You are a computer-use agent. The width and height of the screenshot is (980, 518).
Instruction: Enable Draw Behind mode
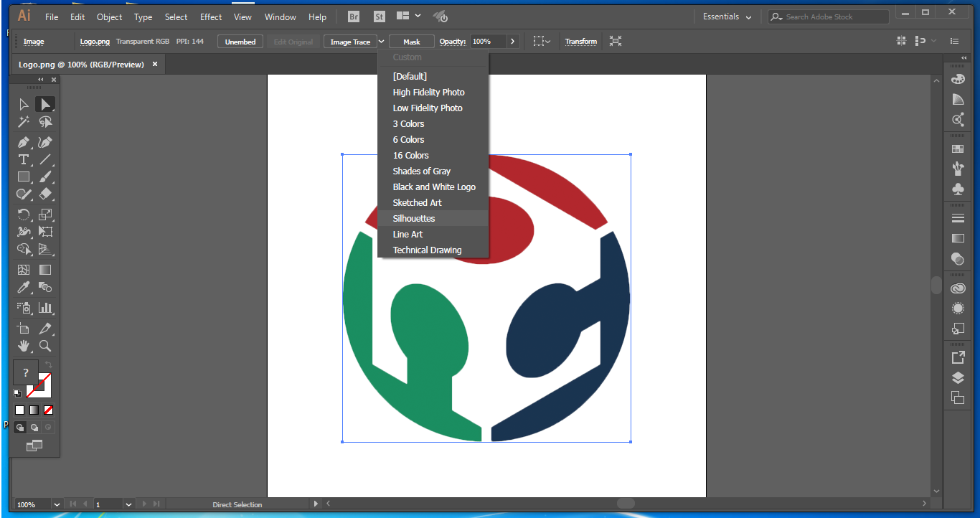(x=34, y=427)
